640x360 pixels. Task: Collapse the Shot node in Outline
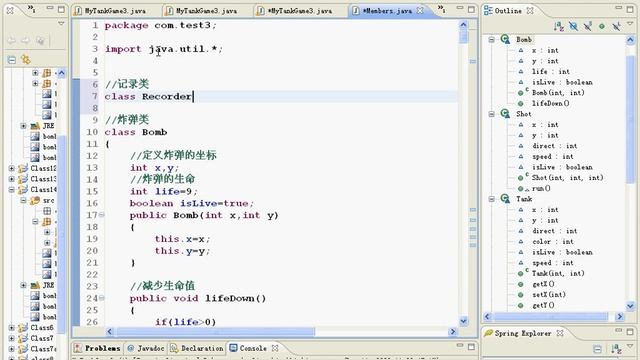(492, 114)
